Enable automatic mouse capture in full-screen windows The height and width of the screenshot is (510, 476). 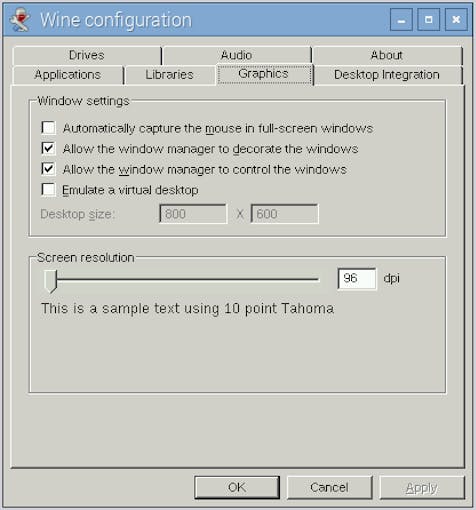coord(49,128)
